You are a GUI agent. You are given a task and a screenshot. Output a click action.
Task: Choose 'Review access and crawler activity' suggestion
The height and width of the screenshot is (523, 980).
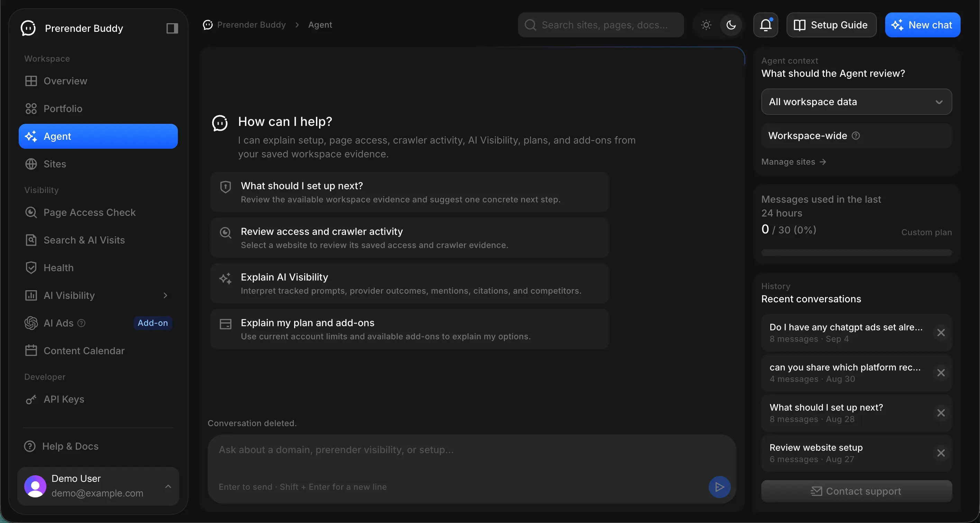pos(409,238)
